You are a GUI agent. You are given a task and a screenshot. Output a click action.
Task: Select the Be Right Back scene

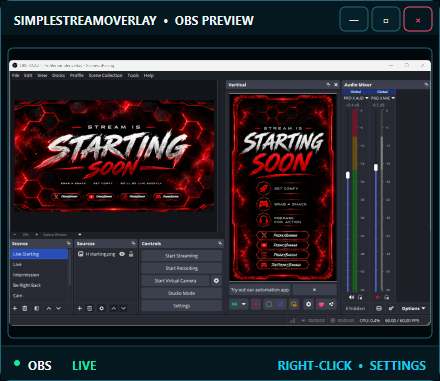[x=39, y=285]
